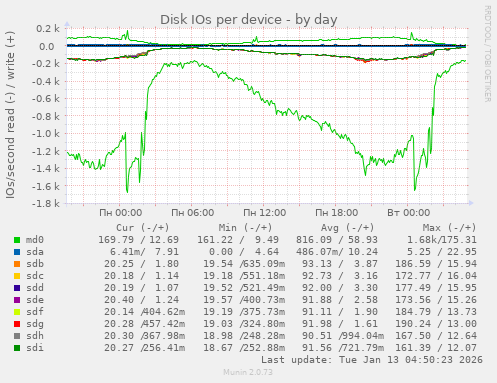Click the sdg red legend swatch
Viewport: 497px width, 383px height.
[17, 324]
